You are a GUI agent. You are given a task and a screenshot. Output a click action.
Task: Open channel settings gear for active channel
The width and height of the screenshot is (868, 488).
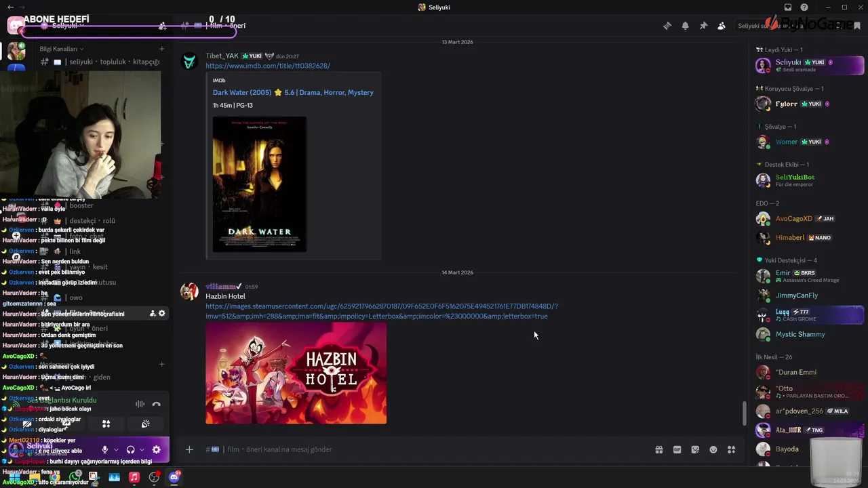click(x=162, y=313)
